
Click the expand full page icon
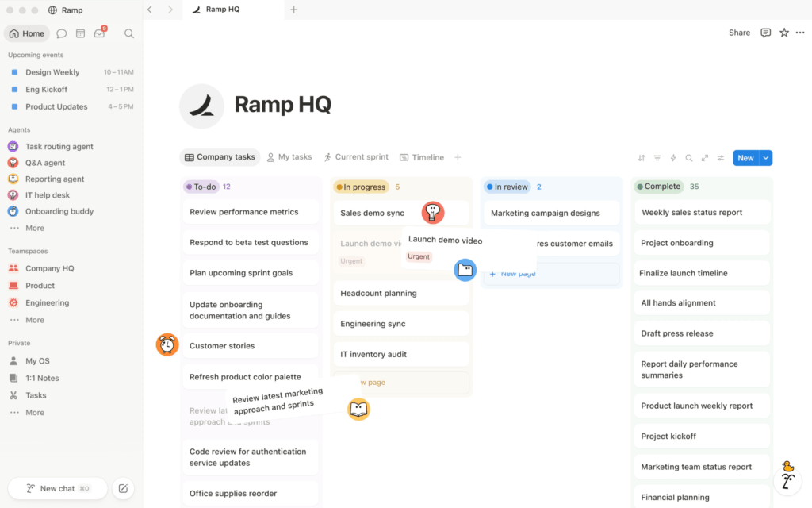pyautogui.click(x=705, y=158)
